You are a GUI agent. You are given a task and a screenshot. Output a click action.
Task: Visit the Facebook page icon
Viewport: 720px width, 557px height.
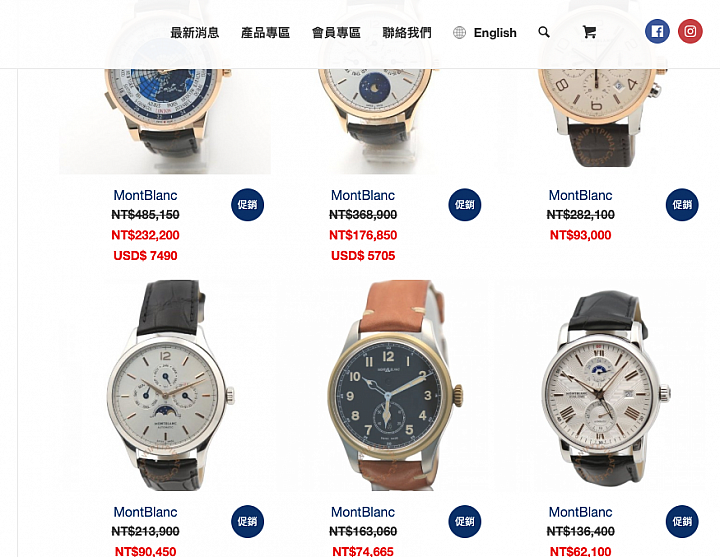[657, 31]
